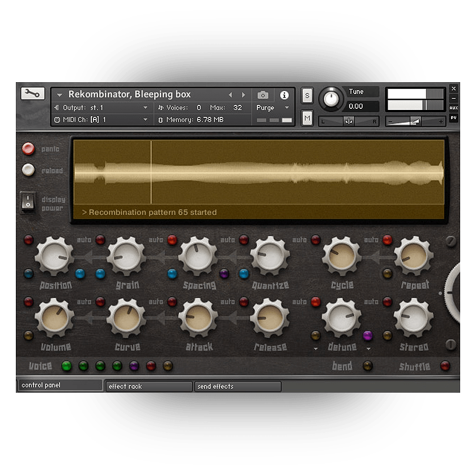Switch to the effect rack tab
Viewport: 476px width, 476px height.
tap(149, 386)
